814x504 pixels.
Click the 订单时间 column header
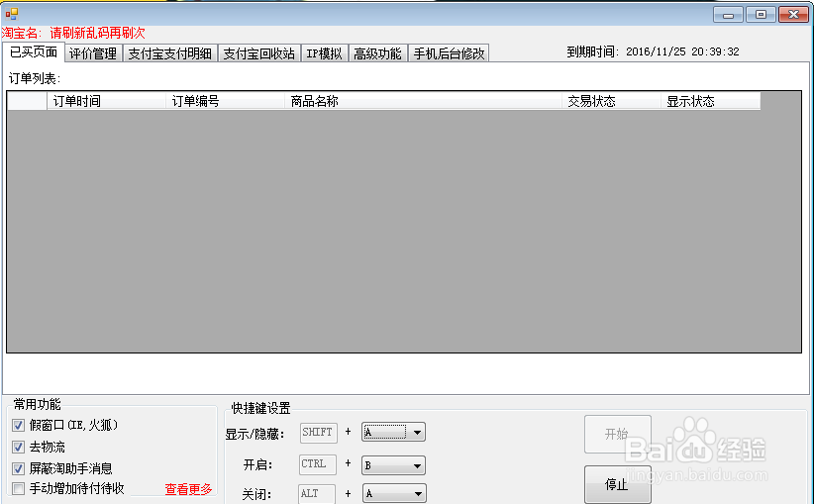point(106,101)
